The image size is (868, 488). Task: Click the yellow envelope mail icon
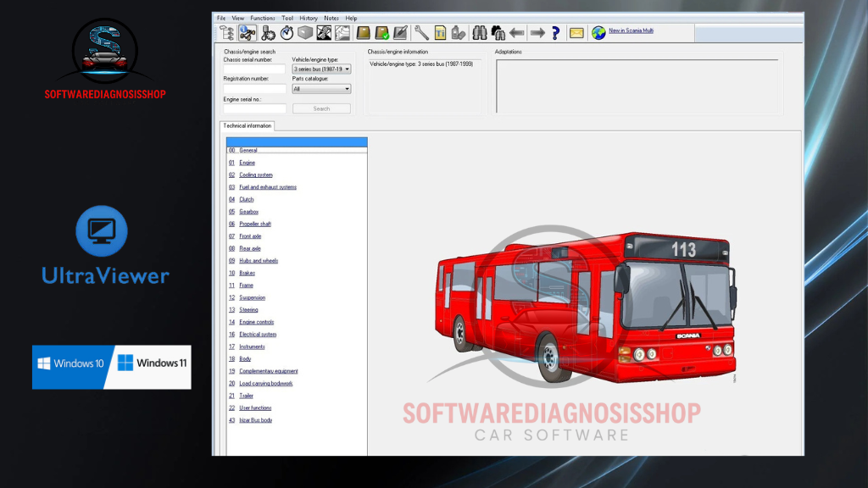(576, 33)
